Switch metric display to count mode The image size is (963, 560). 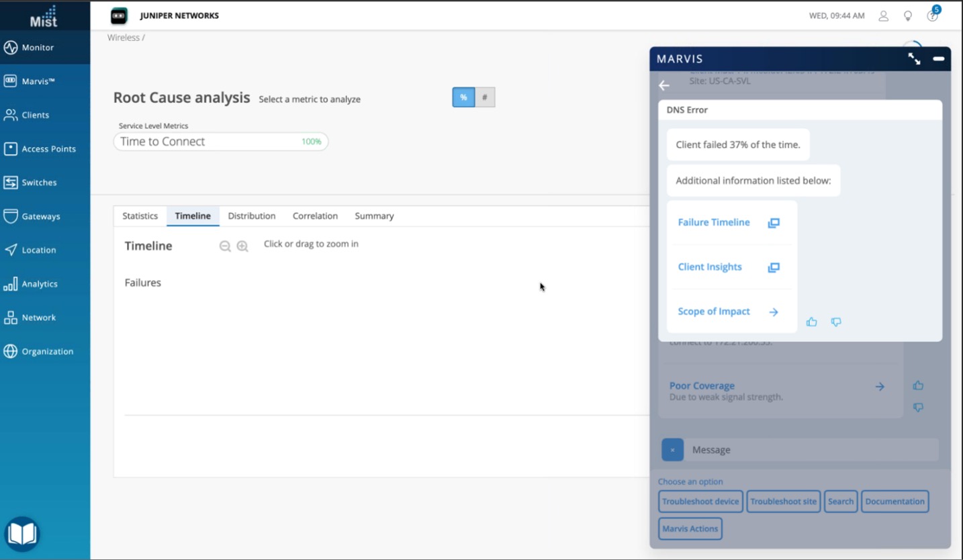[x=485, y=97]
